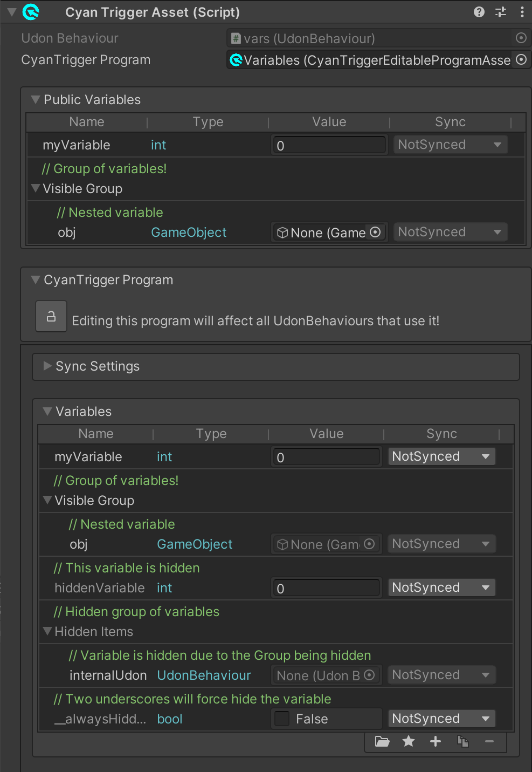Collapse the Hidden Items group
Viewport: 532px width, 772px height.
pyautogui.click(x=47, y=631)
